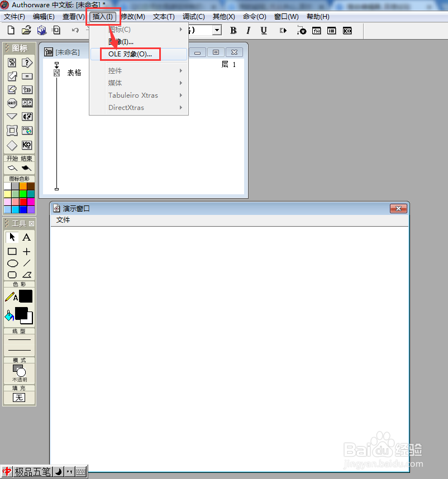The height and width of the screenshot is (479, 448).
Task: Open Knowledge Objects from the toolbar
Action: pos(347,31)
